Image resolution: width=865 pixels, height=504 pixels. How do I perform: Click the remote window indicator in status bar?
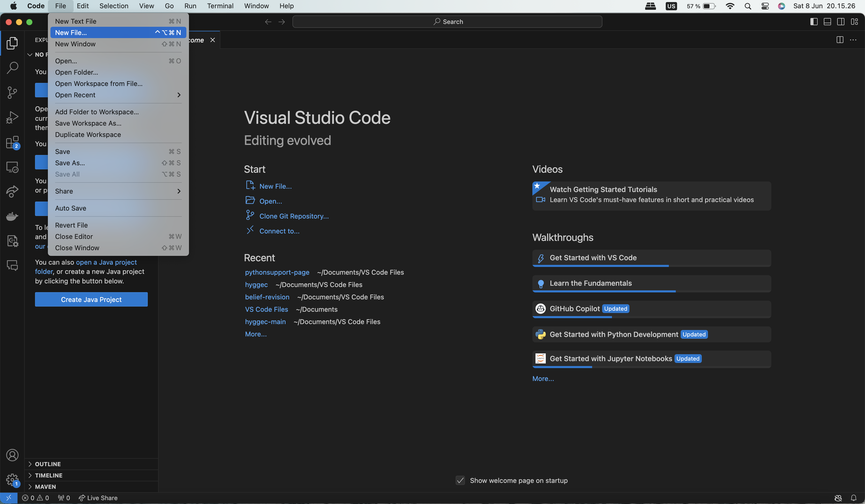pos(8,498)
